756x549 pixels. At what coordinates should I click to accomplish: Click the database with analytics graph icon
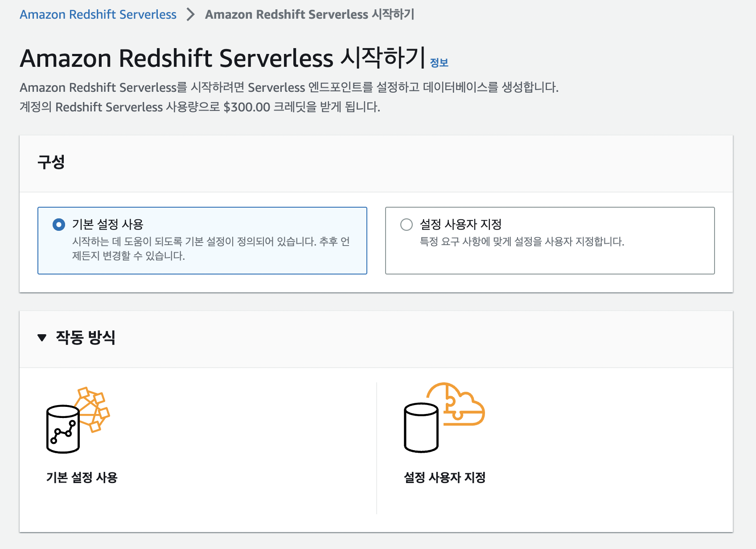(x=78, y=420)
